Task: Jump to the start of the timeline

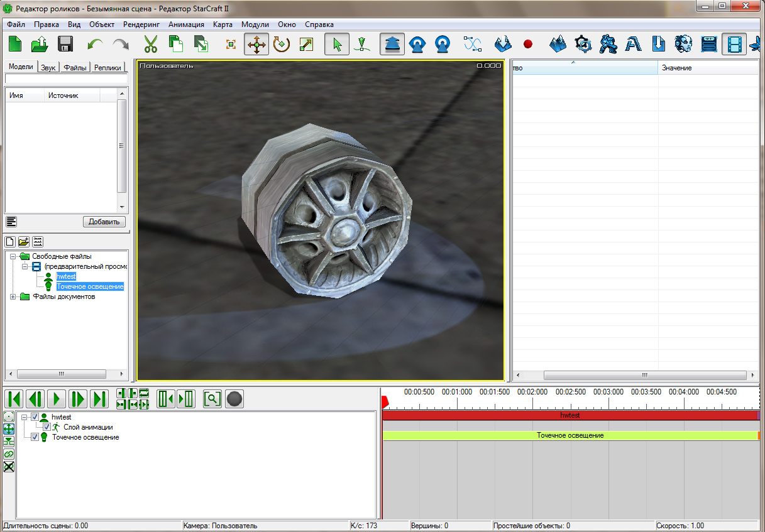Action: [14, 399]
